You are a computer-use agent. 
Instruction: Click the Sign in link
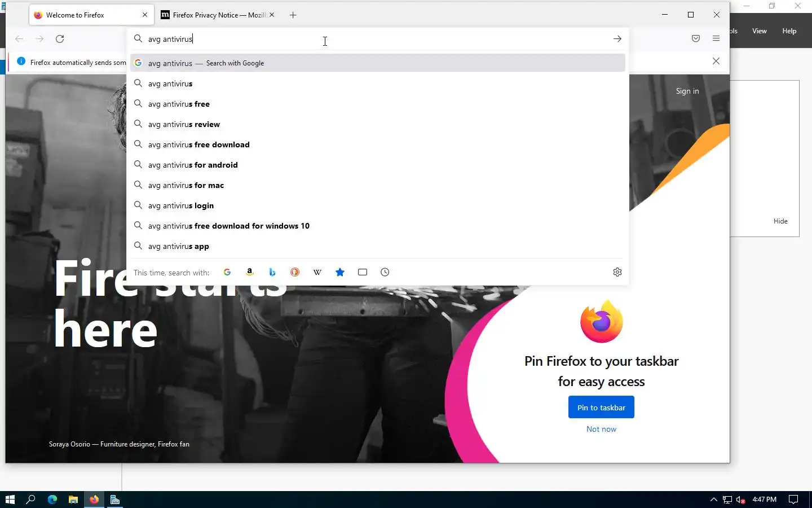(x=687, y=91)
